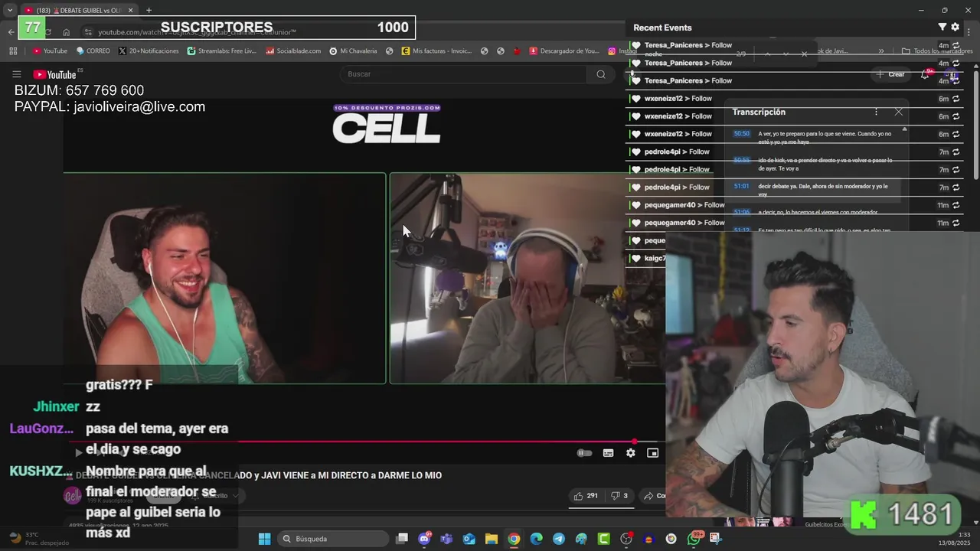Viewport: 980px width, 551px height.
Task: Open the Socialblade.com bookmark
Action: click(x=293, y=51)
